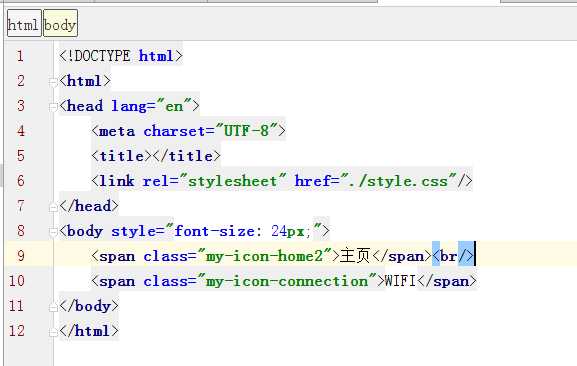577x366 pixels.
Task: Click the closing span tag on line 10
Action: (x=447, y=281)
